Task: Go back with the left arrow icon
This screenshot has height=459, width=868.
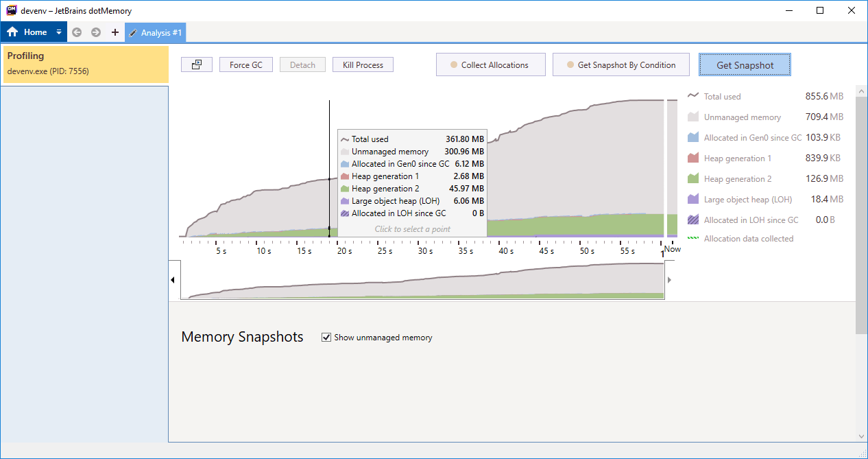Action: pos(77,32)
